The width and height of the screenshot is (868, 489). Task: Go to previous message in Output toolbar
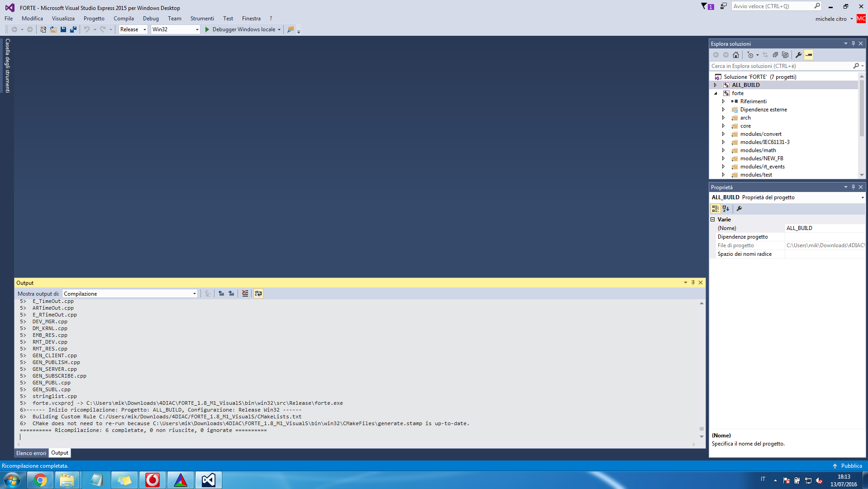click(x=221, y=293)
